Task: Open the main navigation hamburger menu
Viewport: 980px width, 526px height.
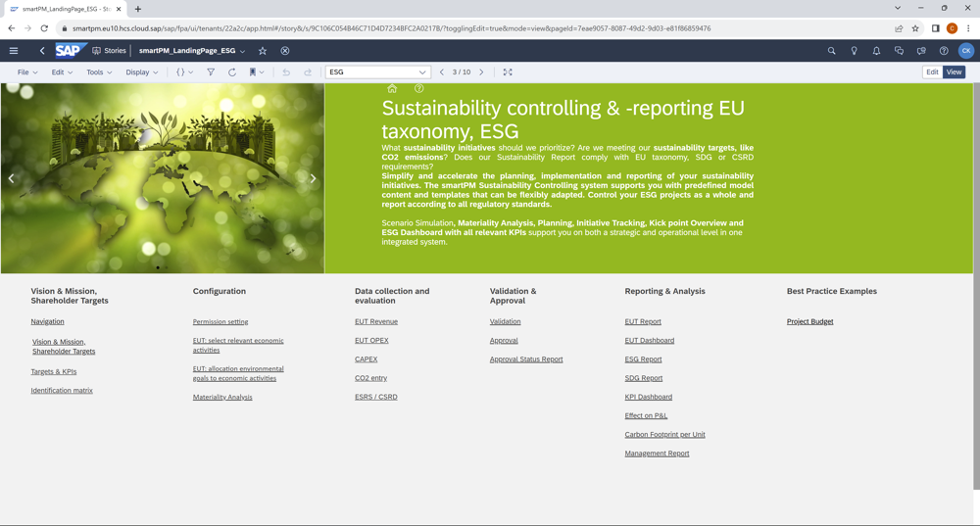Action: (x=14, y=51)
